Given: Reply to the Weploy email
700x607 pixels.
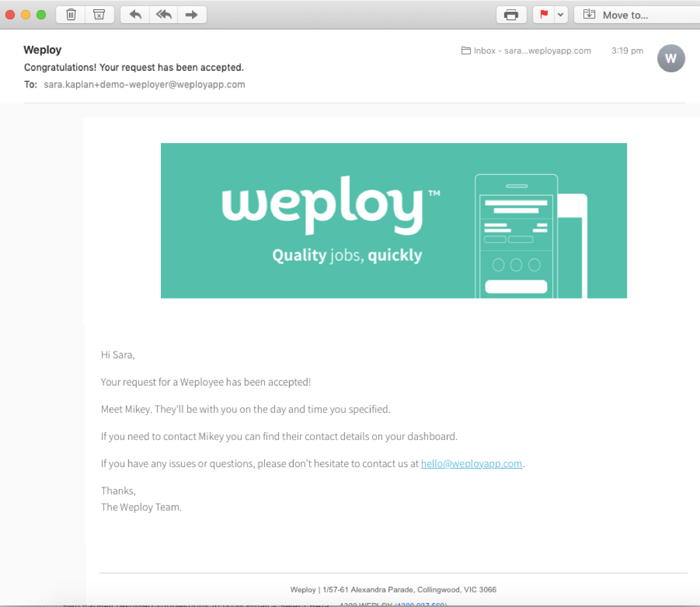Looking at the screenshot, I should (135, 15).
